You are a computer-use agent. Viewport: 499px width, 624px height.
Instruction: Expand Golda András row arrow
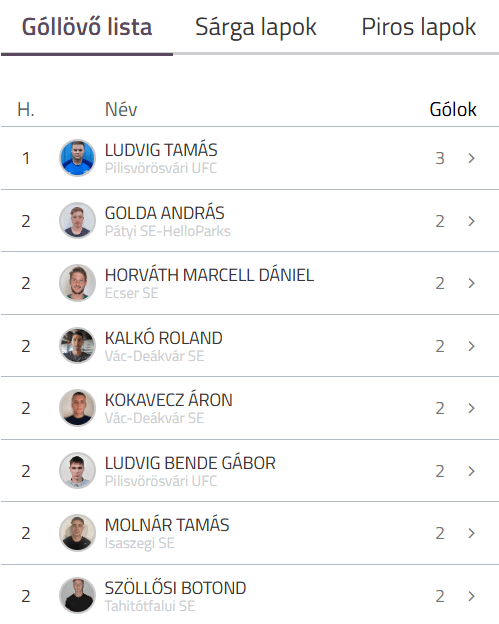[472, 221]
